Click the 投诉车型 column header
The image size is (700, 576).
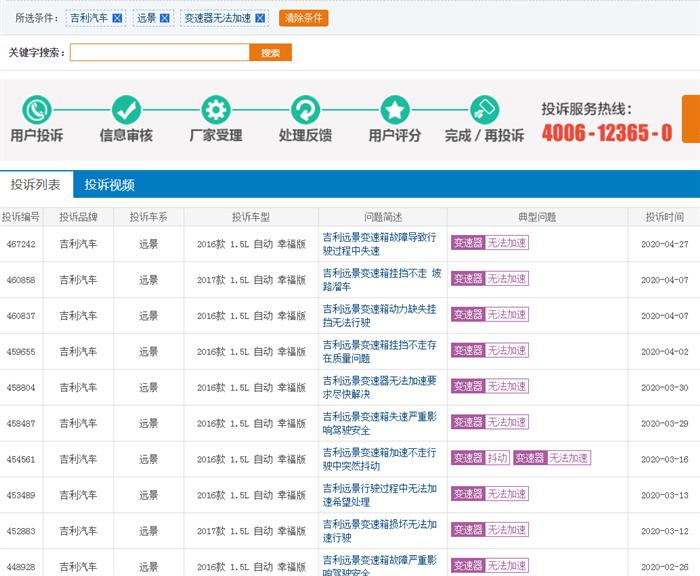pos(251,217)
